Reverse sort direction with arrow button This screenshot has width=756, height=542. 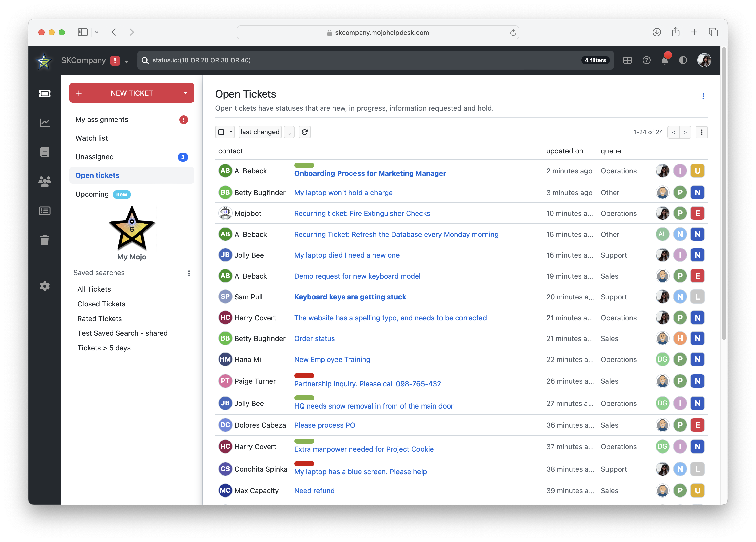(x=289, y=132)
